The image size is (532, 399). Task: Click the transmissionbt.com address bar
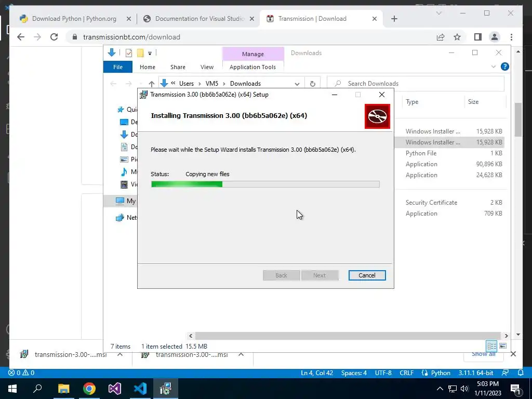pos(251,37)
